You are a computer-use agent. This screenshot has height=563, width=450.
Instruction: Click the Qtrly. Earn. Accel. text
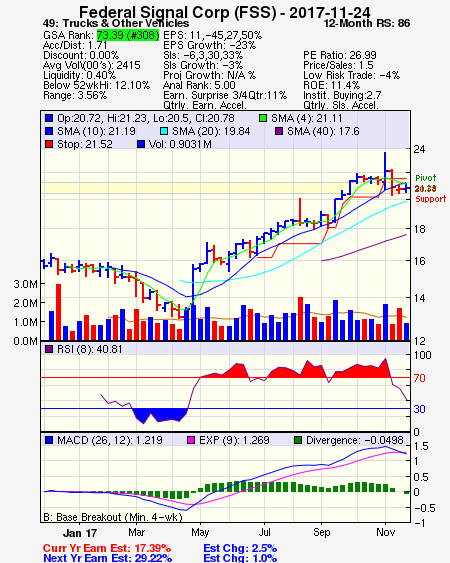(205, 105)
